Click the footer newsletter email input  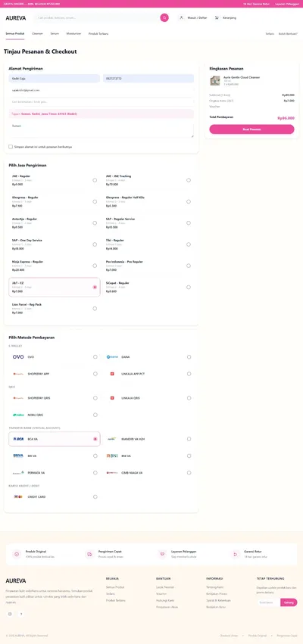[268, 602]
